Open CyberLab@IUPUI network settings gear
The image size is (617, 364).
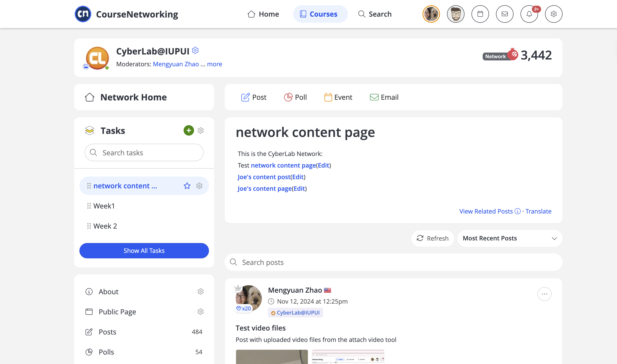[x=195, y=50]
